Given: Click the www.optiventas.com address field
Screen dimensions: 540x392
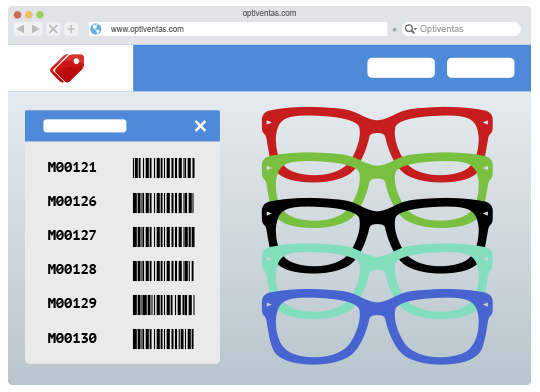Looking at the screenshot, I should (x=238, y=29).
